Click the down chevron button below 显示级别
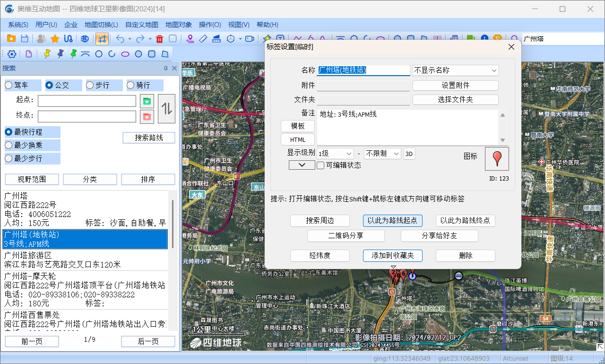Image resolution: width=605 pixels, height=364 pixels. coord(302,165)
